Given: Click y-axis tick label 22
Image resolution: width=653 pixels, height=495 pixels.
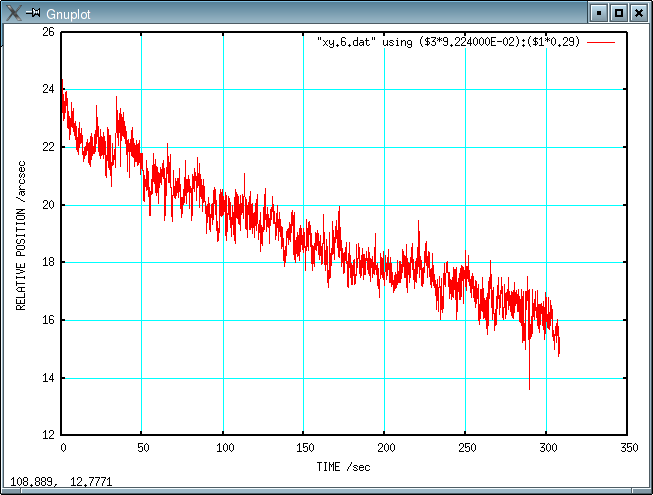Looking at the screenshot, I should [48, 147].
